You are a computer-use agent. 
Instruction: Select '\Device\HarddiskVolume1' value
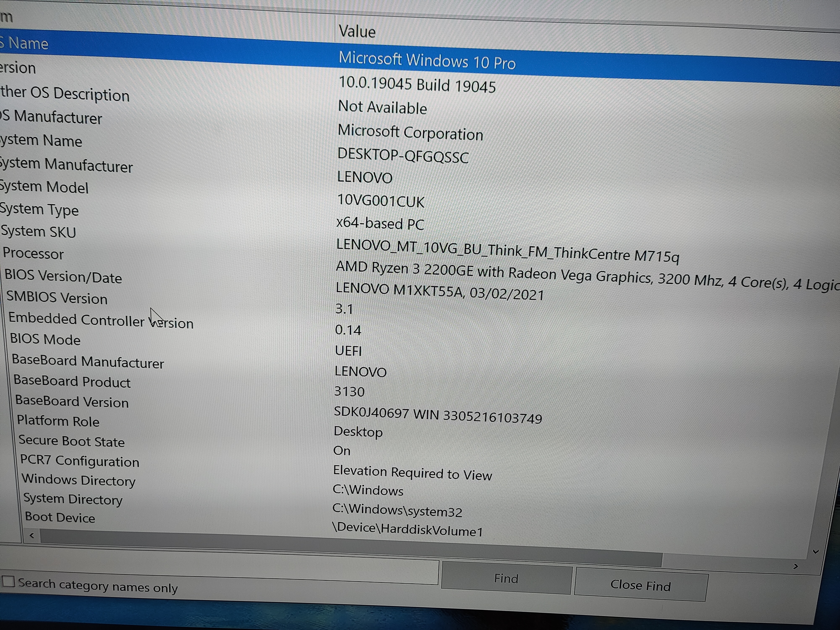pyautogui.click(x=407, y=529)
